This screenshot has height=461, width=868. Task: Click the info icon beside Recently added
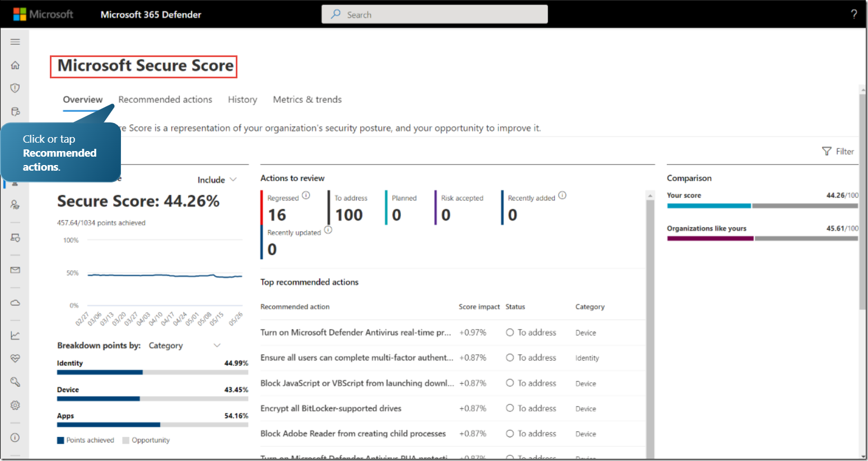coord(562,195)
